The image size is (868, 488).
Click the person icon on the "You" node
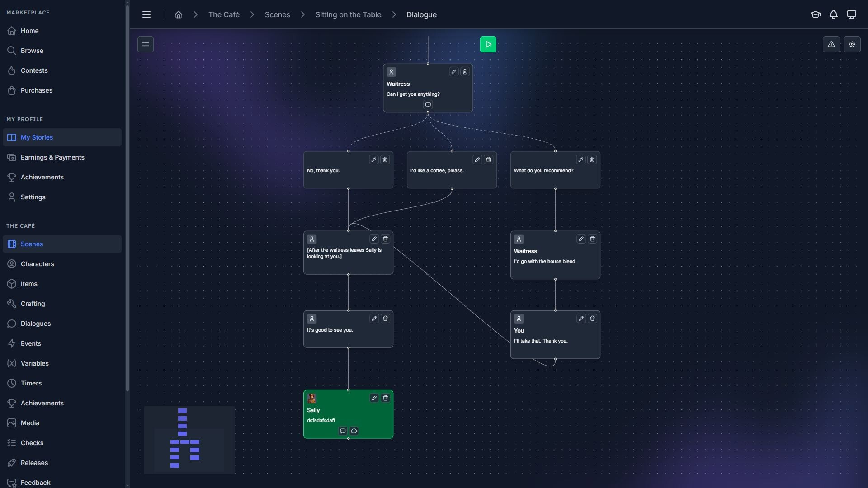coord(519,319)
